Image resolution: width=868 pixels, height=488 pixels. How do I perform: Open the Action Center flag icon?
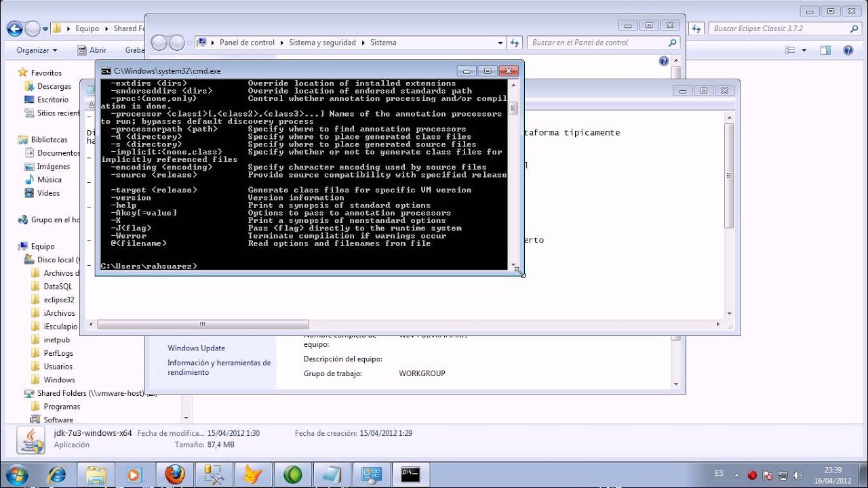tap(767, 475)
